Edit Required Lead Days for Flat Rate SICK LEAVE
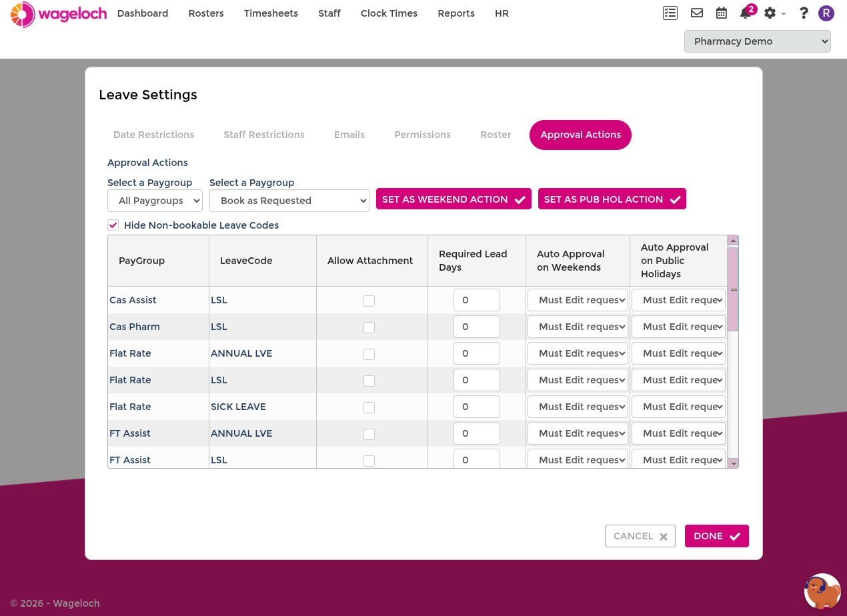The height and width of the screenshot is (616, 847). [x=477, y=407]
